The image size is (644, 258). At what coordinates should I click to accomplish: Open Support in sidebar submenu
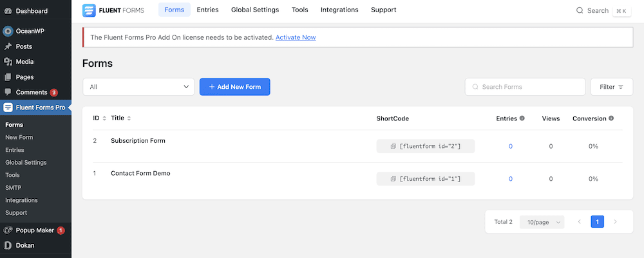coord(16,213)
